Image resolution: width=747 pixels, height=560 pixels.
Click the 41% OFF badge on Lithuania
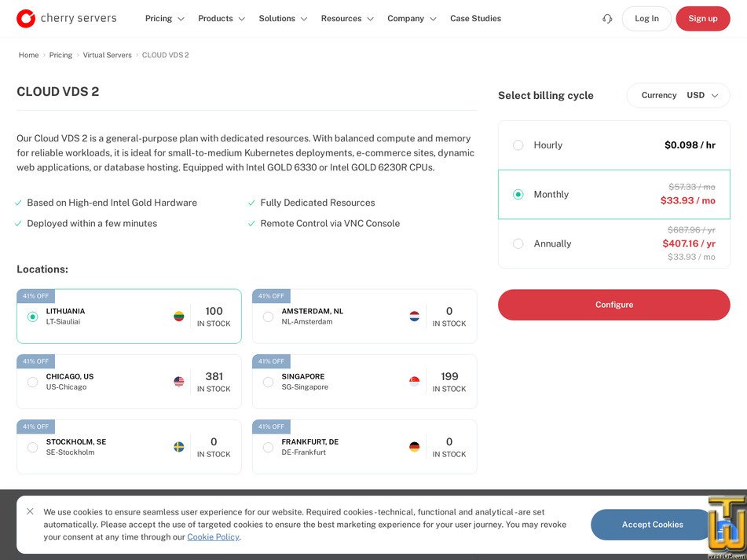(35, 296)
